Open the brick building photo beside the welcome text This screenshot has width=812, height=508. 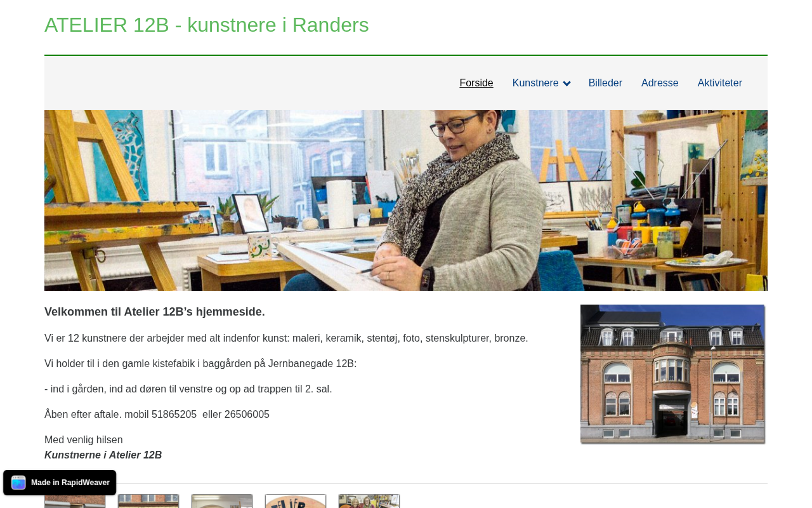(x=672, y=374)
